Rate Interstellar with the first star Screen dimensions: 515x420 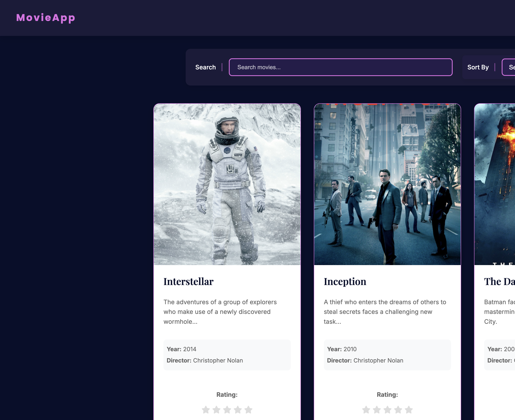coord(206,410)
